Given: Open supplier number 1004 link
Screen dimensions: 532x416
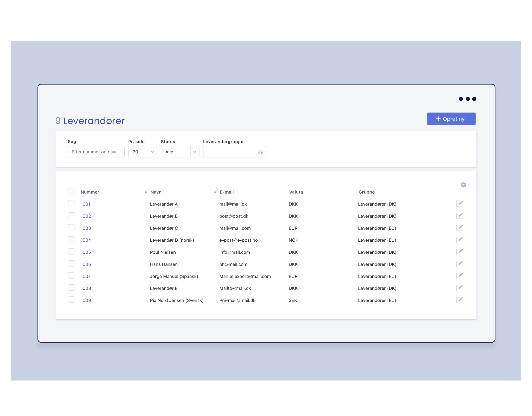Looking at the screenshot, I should (86, 240).
